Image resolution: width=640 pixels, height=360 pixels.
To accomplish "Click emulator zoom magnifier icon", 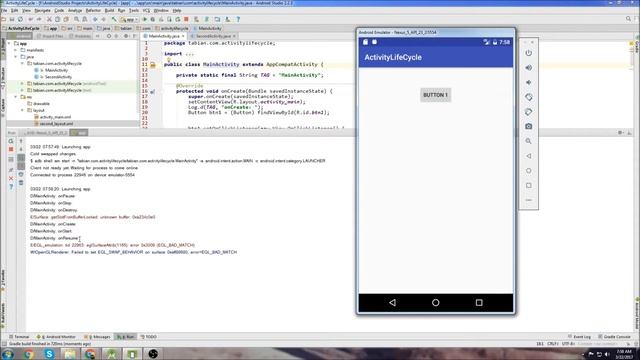I will pyautogui.click(x=529, y=141).
